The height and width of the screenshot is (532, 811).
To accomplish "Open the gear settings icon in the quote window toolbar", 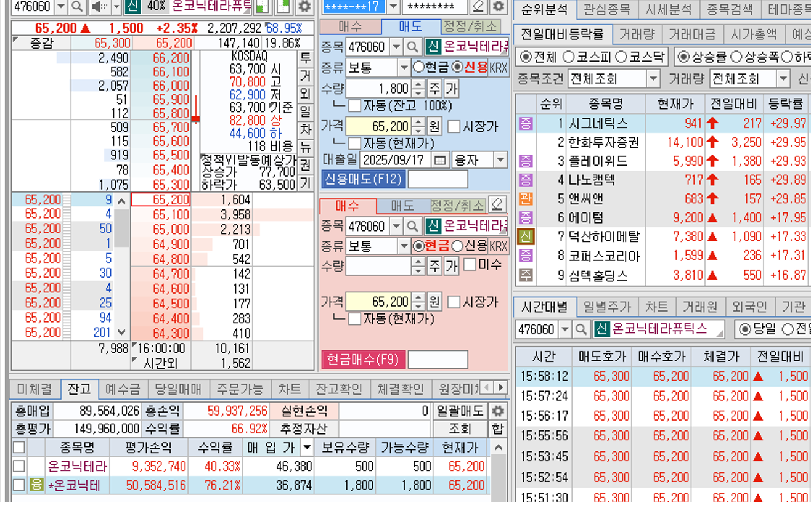I will coord(304,7).
